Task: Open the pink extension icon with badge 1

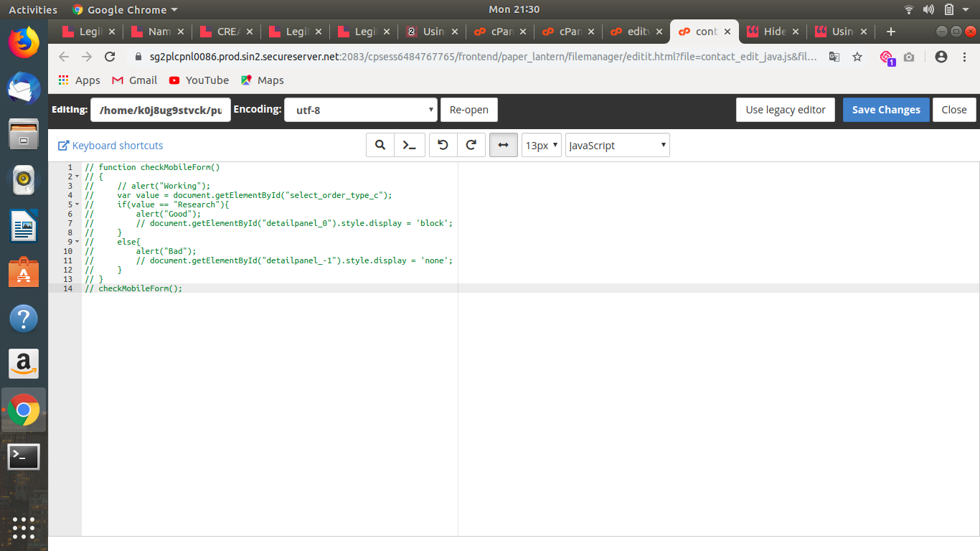Action: (x=887, y=57)
